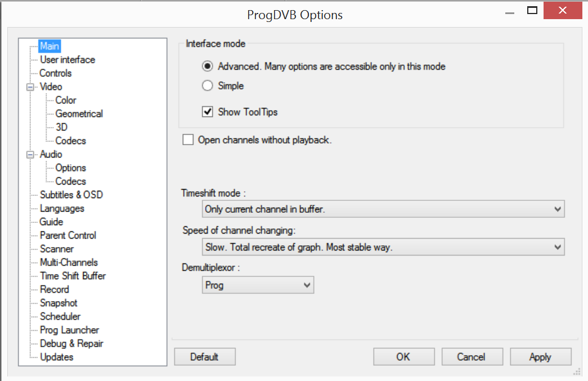Select Parent Control in the tree
Screen dimensions: 588x381
pyautogui.click(x=68, y=235)
